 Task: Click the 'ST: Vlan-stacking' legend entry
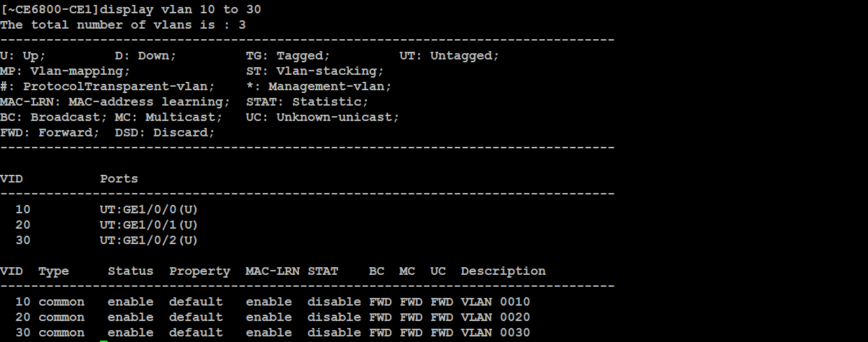[314, 71]
